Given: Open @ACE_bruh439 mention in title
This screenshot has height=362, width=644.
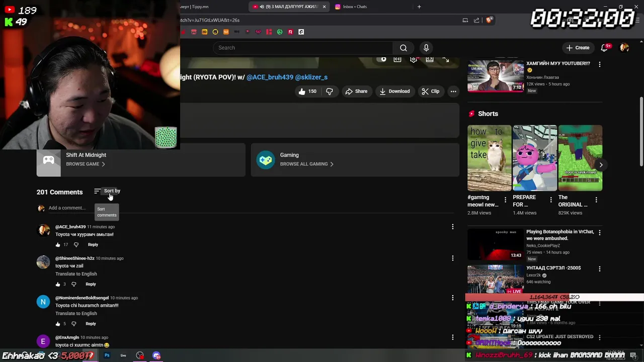Looking at the screenshot, I should tap(270, 77).
